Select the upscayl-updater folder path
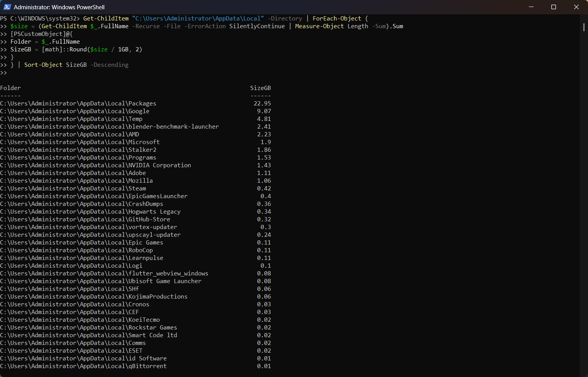This screenshot has width=588, height=377. pyautogui.click(x=90, y=235)
